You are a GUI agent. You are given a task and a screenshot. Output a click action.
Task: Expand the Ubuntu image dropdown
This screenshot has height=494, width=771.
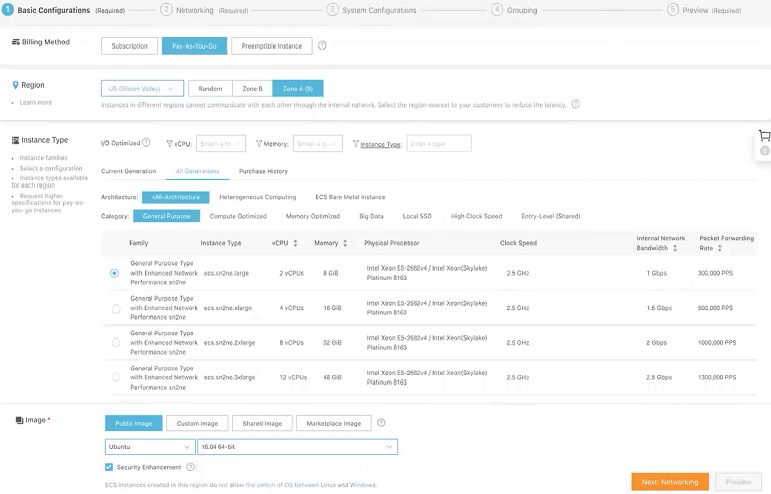coord(150,447)
